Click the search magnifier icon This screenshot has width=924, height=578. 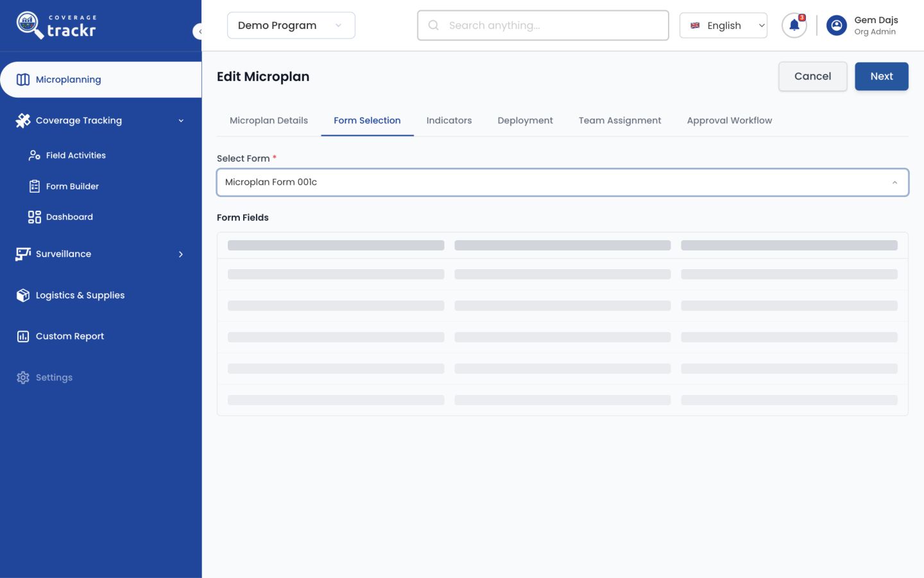tap(434, 25)
